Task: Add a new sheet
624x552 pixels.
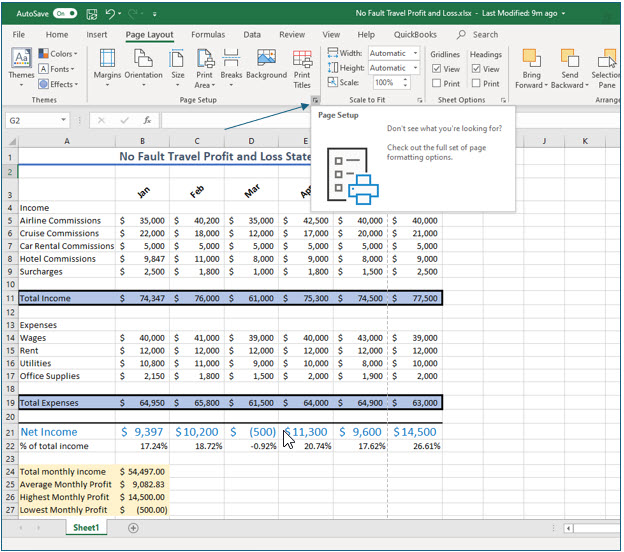Action: (x=133, y=528)
